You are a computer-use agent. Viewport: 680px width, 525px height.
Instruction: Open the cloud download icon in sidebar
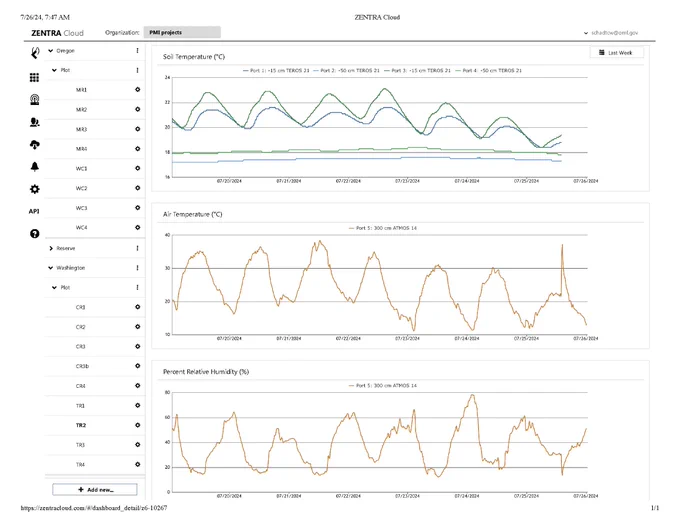pyautogui.click(x=35, y=145)
